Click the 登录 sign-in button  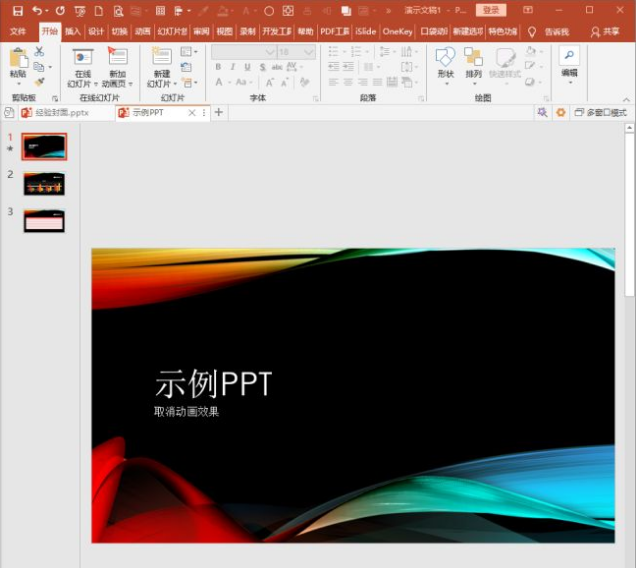(x=490, y=10)
